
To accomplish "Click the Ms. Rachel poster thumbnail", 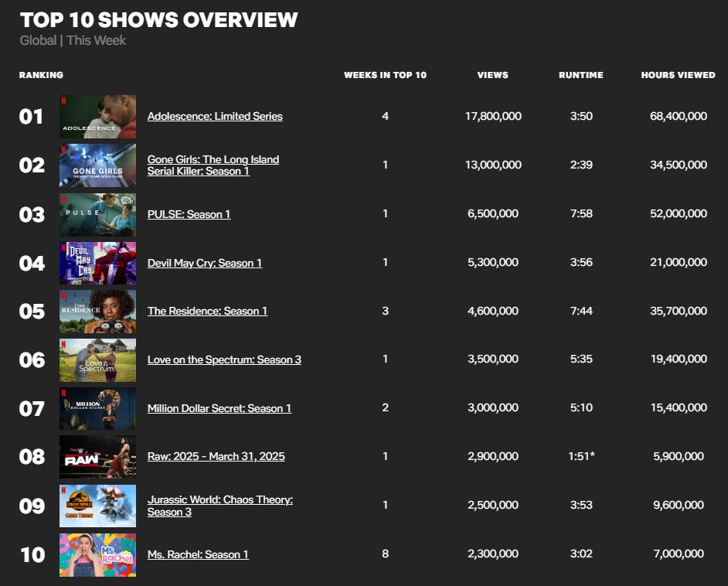I will click(97, 555).
